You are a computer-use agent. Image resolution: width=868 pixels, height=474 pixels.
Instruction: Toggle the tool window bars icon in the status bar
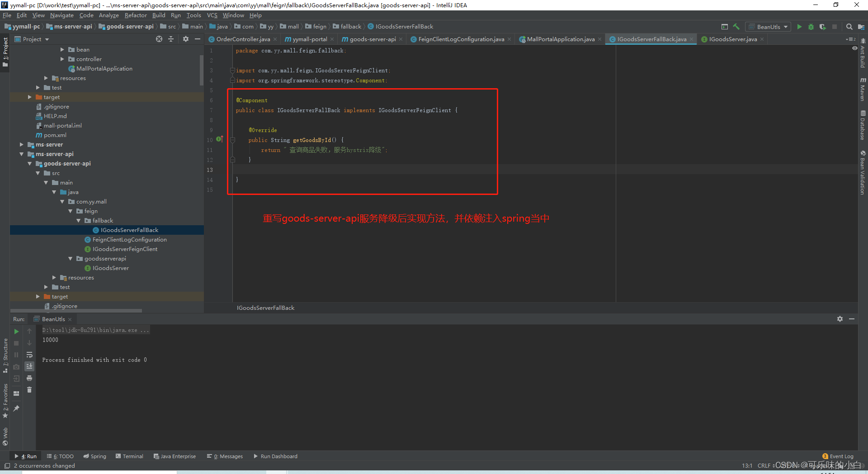point(7,465)
